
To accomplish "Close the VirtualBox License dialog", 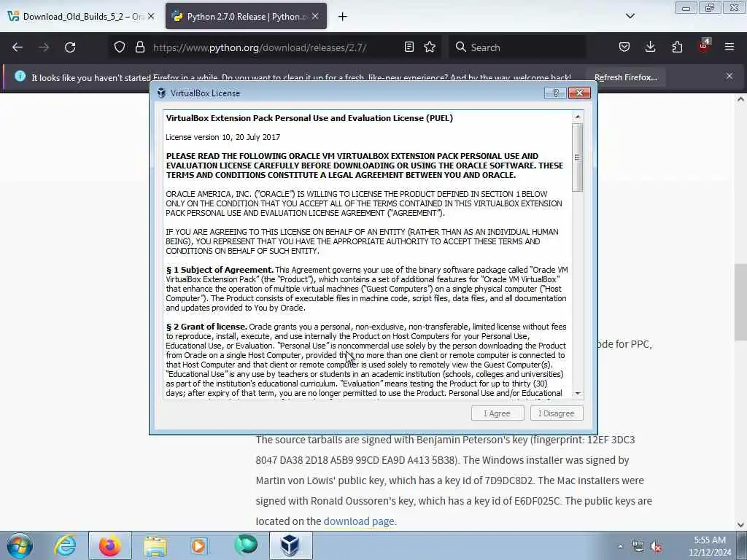I will (x=579, y=93).
